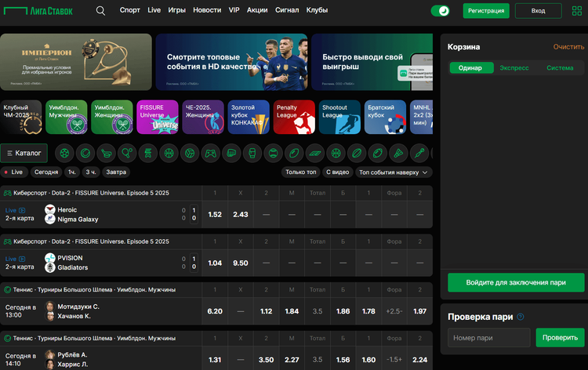The image size is (588, 370).
Task: Click the help icon beside Проверка пари
Action: pyautogui.click(x=521, y=317)
